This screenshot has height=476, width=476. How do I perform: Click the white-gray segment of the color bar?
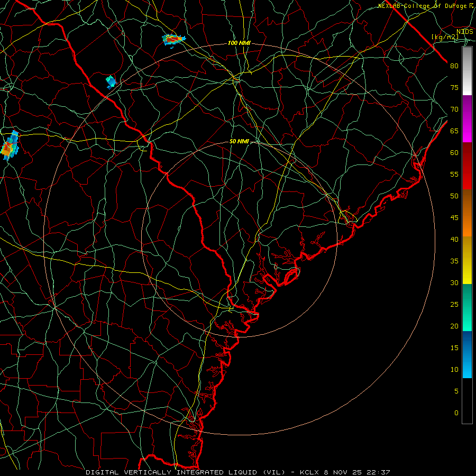(x=467, y=71)
